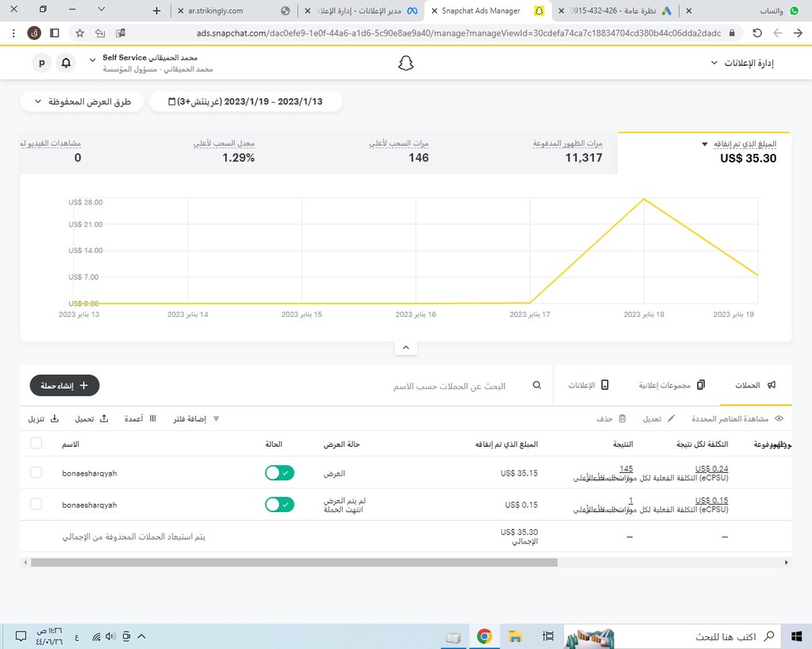Screen dimensions: 812x649
Task: Select the swipe up rate metric 1.29%
Action: pyautogui.click(x=224, y=151)
